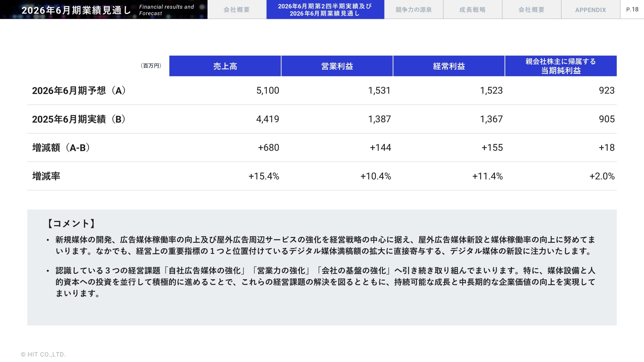Screen dimensions: 644x362
Task: Open the 競争力の源泉 section tab
Action: pyautogui.click(x=413, y=10)
